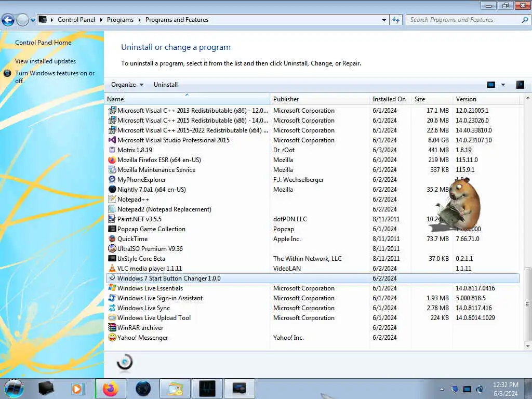This screenshot has width=532, height=399.
Task: Select the Nightly 7.0a1 icon
Action: (112, 189)
